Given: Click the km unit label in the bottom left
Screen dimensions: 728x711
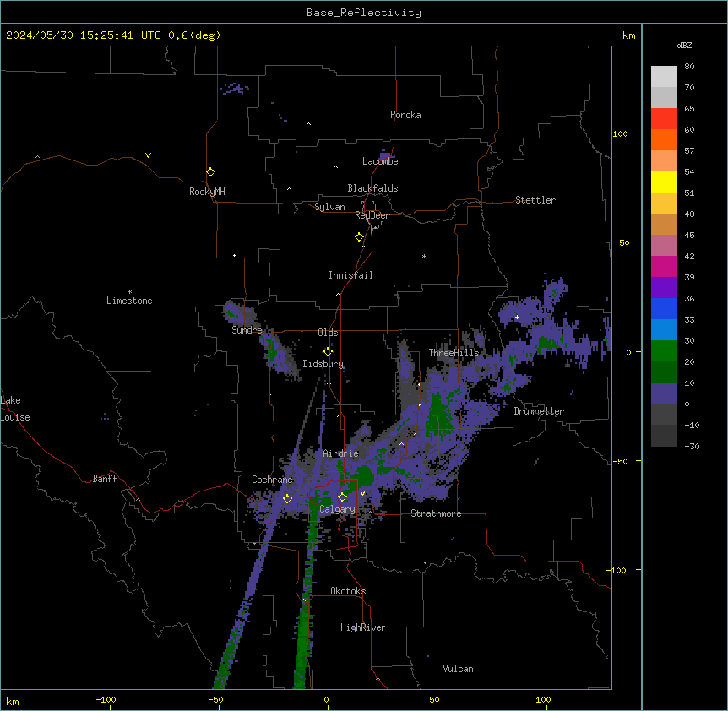Looking at the screenshot, I should [x=13, y=701].
